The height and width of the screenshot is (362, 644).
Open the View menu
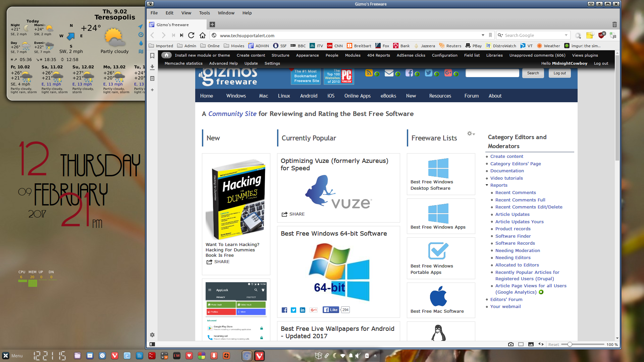[x=186, y=13]
